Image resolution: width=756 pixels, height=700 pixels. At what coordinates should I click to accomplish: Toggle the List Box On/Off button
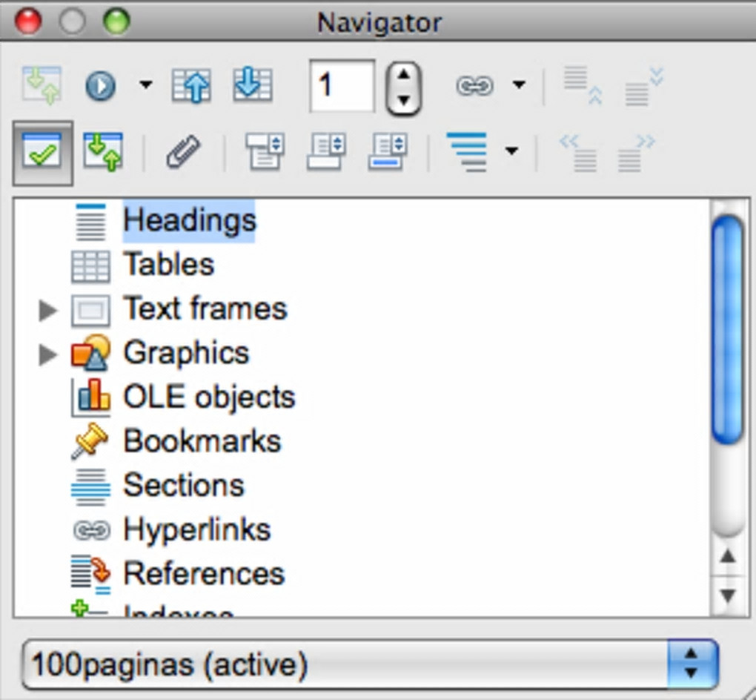43,153
